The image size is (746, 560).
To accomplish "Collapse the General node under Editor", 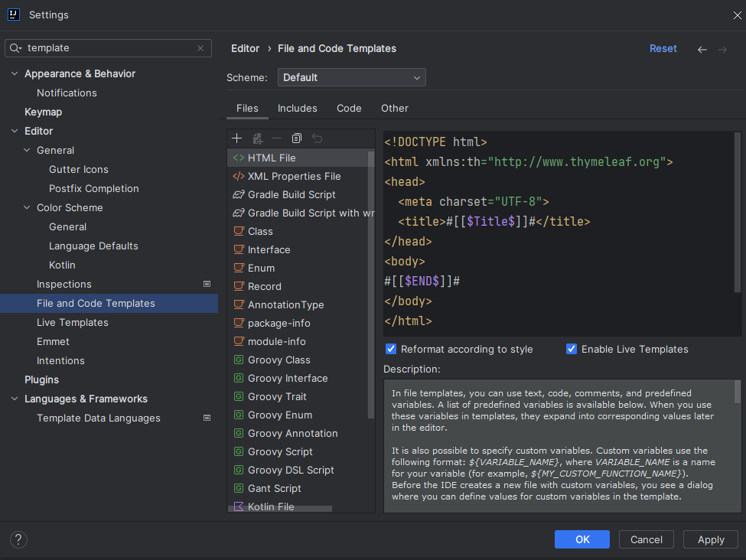I will pos(27,151).
